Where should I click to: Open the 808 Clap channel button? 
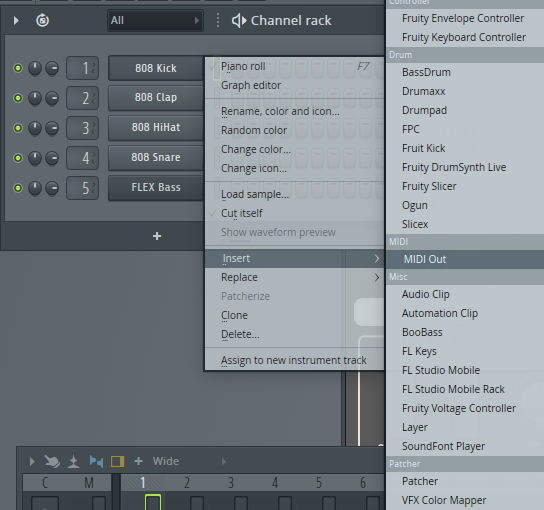(156, 97)
